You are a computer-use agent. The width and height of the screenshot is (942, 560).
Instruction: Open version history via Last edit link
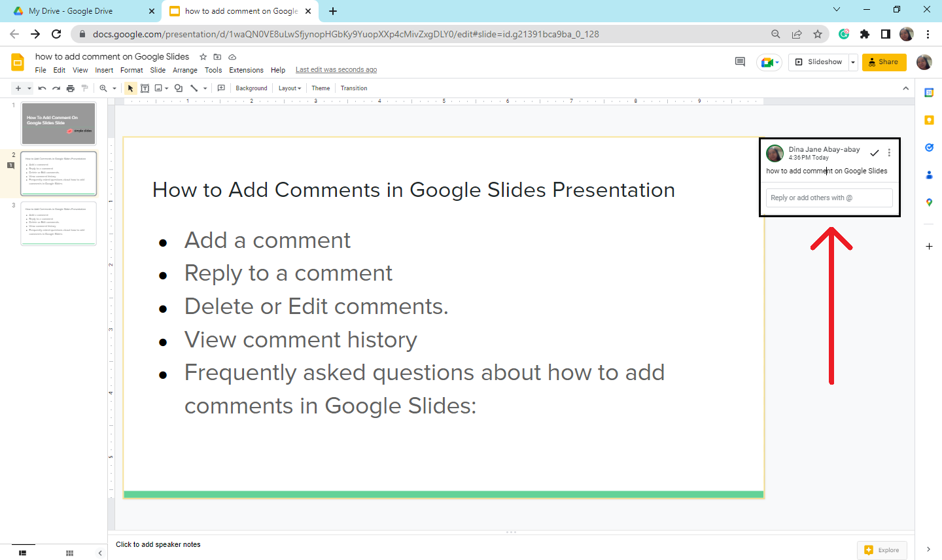[336, 69]
